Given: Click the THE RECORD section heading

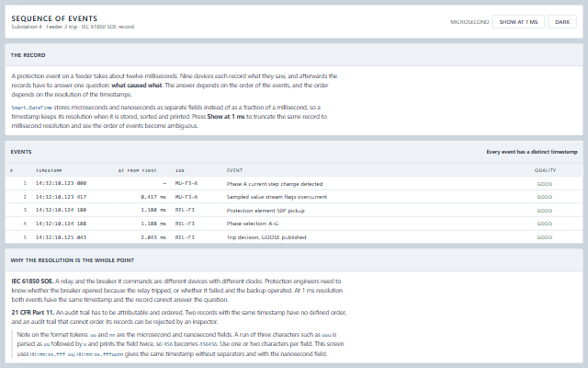Looking at the screenshot, I should tap(28, 55).
